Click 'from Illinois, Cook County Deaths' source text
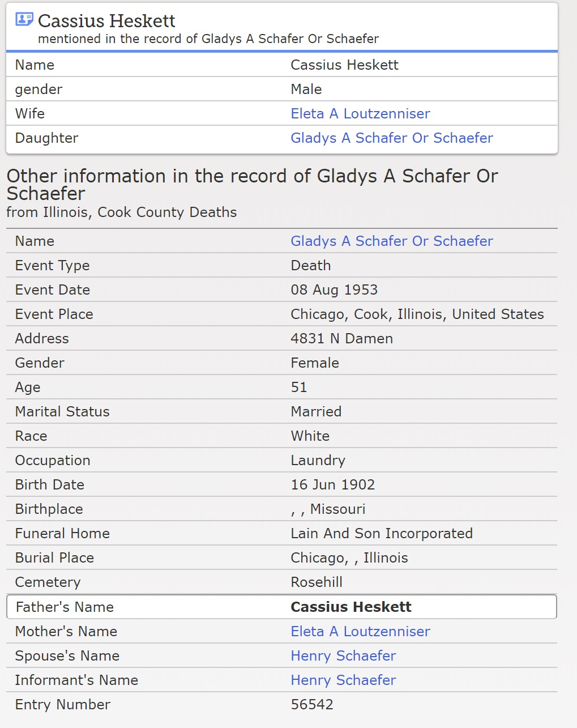The image size is (577, 728). click(122, 212)
